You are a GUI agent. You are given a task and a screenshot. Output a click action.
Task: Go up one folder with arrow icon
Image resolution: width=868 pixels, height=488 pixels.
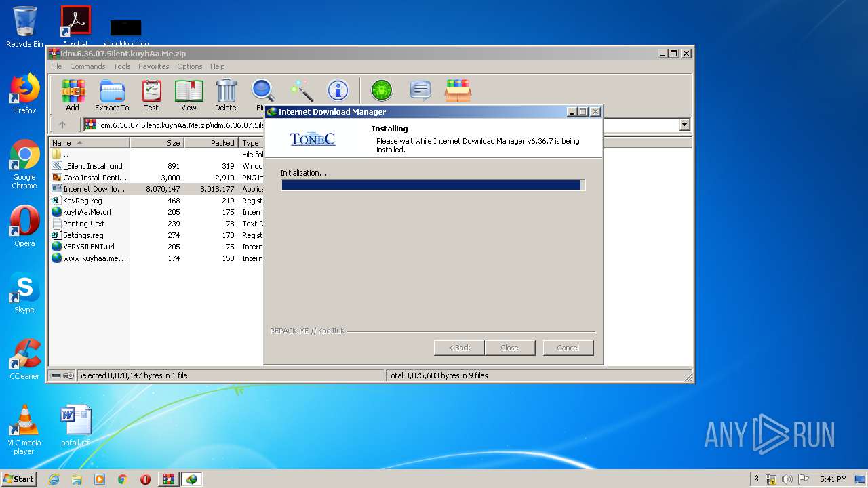click(62, 125)
